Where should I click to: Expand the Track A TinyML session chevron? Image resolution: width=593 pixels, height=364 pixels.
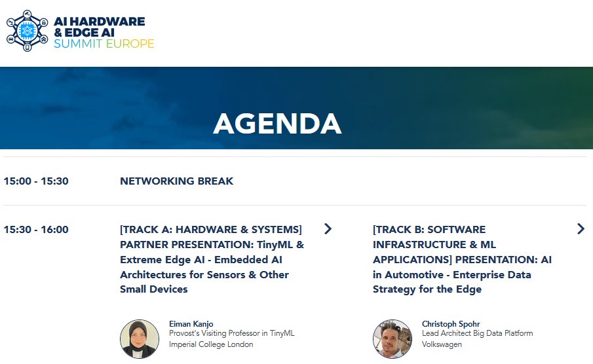click(x=328, y=228)
